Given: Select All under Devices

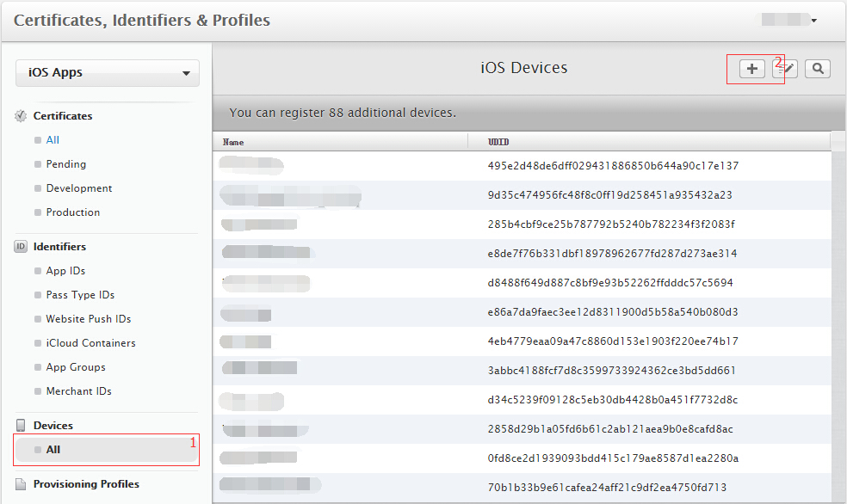Looking at the screenshot, I should tap(107, 450).
